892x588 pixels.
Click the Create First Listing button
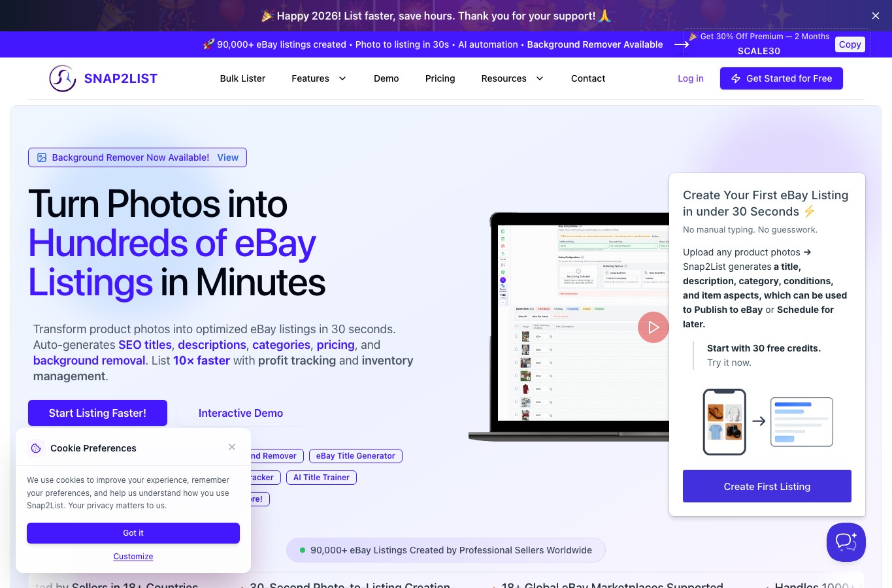(767, 486)
